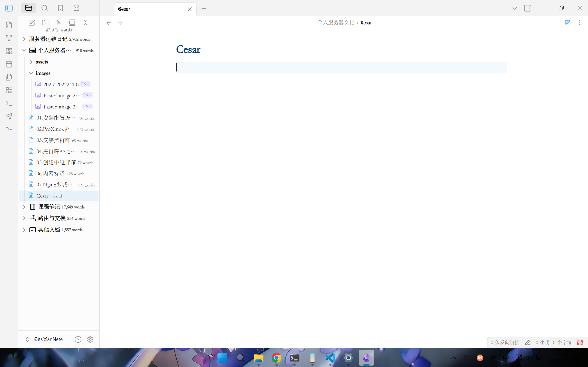Image resolution: width=588 pixels, height=367 pixels.
Task: Create a new folder in file explorer
Action: tap(45, 23)
